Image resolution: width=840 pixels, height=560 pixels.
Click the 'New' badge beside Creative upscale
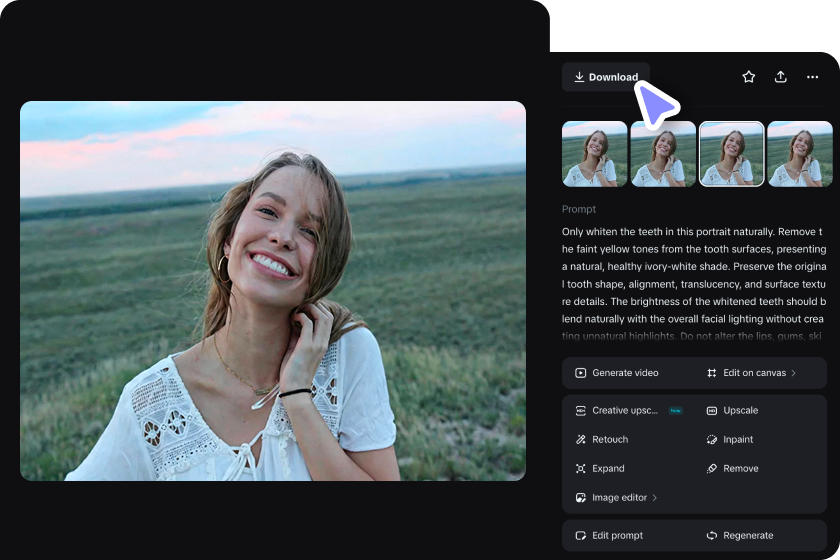coord(676,411)
